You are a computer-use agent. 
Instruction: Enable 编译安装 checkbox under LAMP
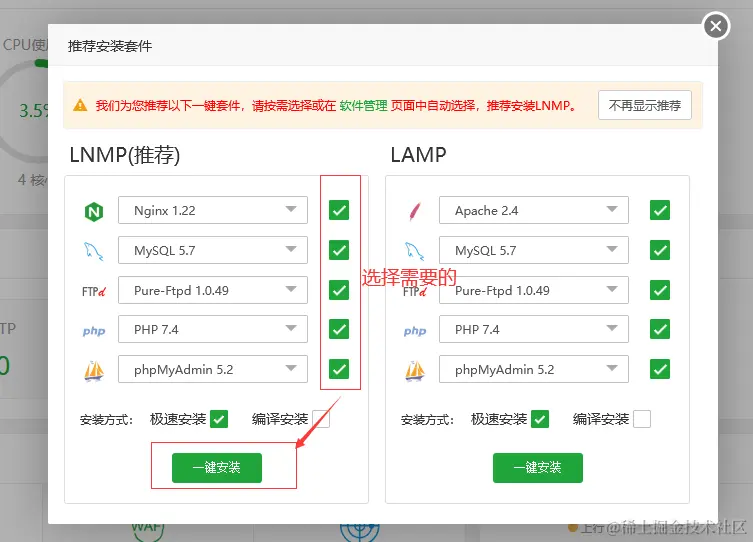pos(642,419)
